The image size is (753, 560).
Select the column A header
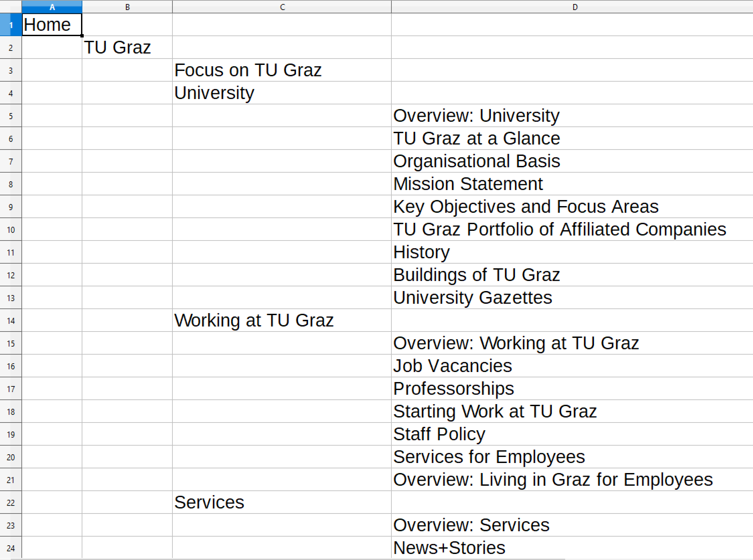(52, 7)
